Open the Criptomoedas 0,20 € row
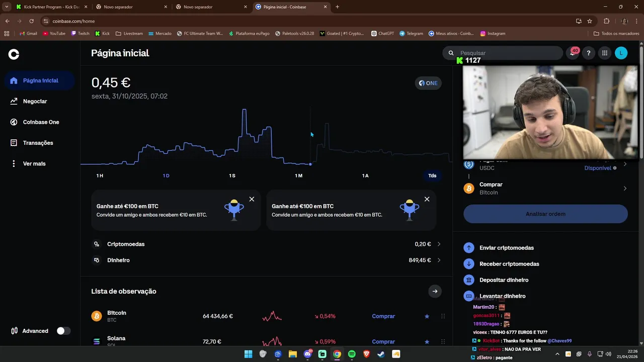The width and height of the screenshot is (644, 362). coord(267,244)
